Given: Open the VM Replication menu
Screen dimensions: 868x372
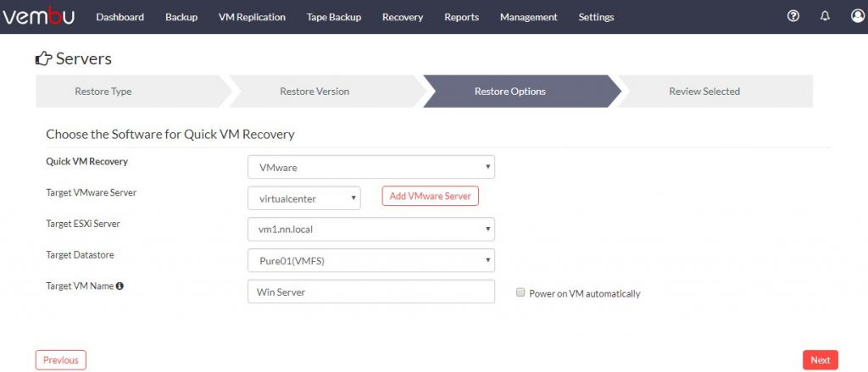Looking at the screenshot, I should (x=252, y=17).
